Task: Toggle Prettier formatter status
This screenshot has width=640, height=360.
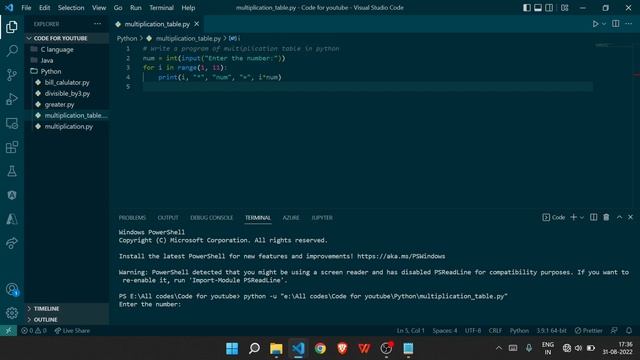Action: [x=588, y=331]
